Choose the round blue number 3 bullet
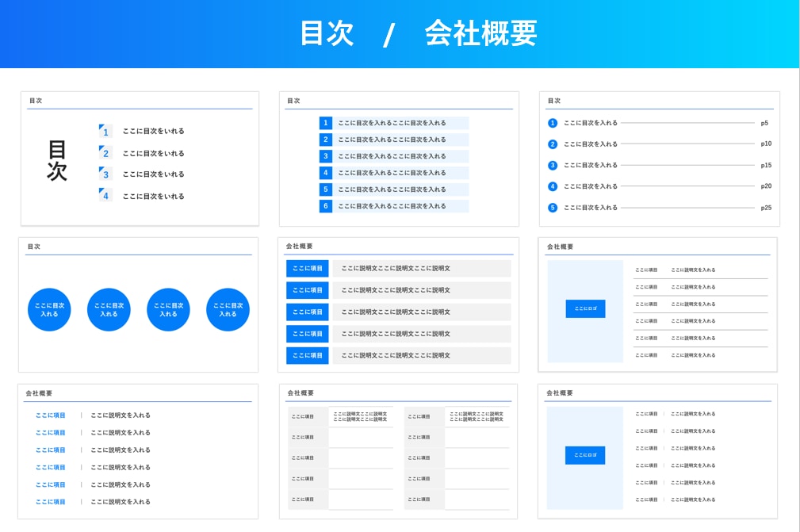 point(553,165)
